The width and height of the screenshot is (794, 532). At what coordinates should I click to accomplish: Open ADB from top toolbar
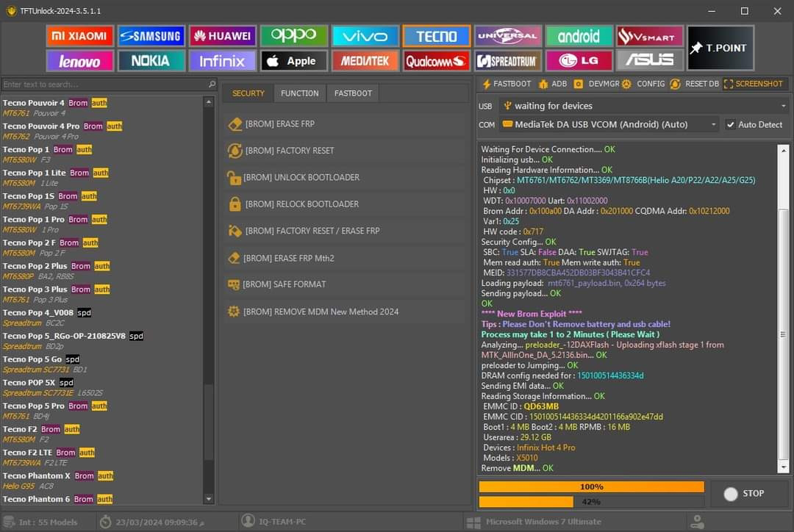(553, 84)
